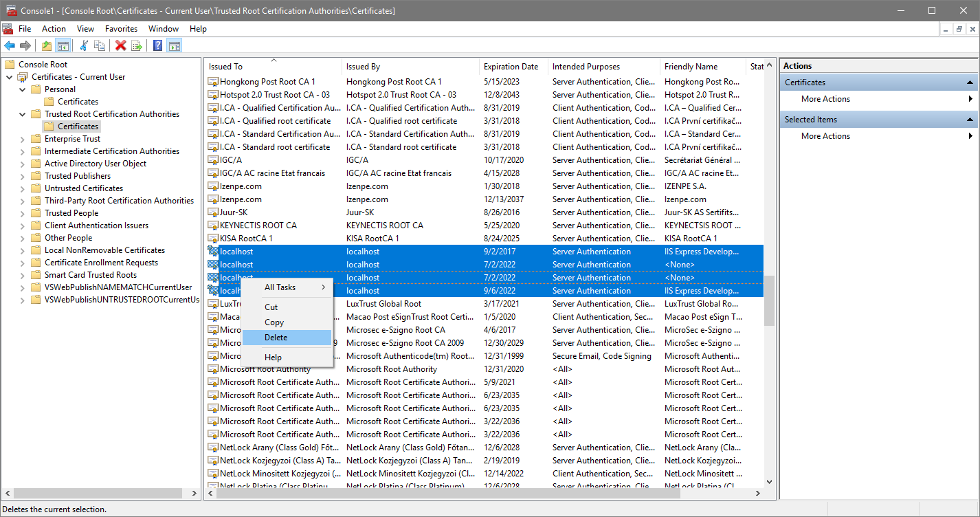980x517 pixels.
Task: Select VSWebPublishNAMEMATCHCurrentUser tree item
Action: click(x=118, y=287)
